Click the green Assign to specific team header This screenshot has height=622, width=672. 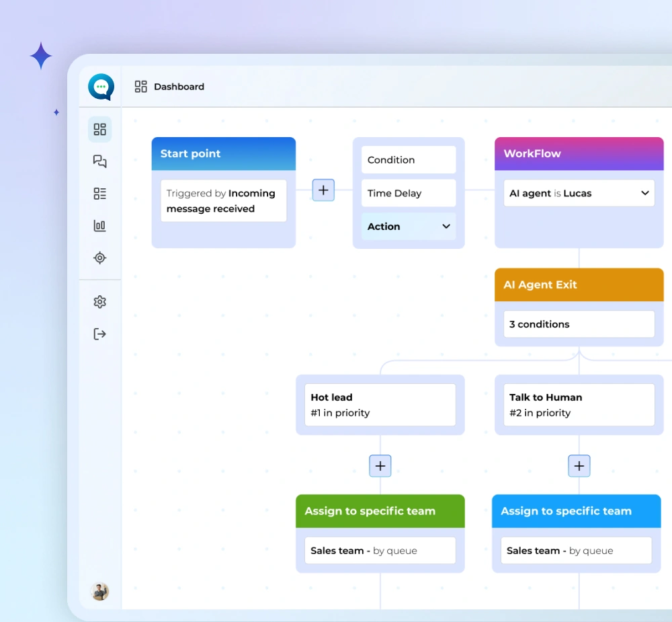point(380,511)
